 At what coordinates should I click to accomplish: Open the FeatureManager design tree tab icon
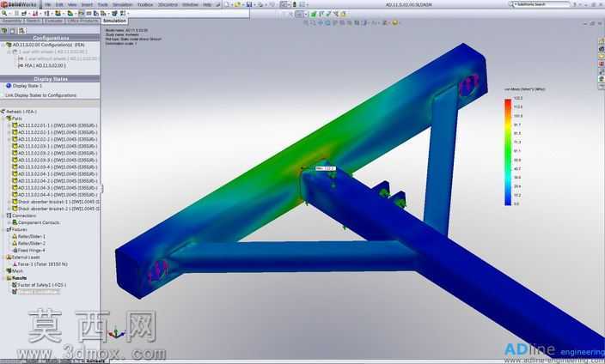pos(4,30)
